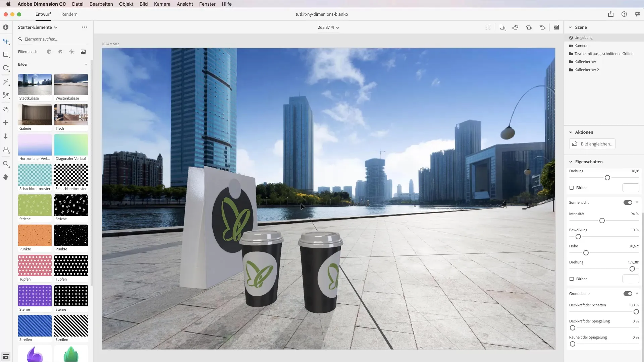Open the Bearbeiten menu
Screen dimensions: 644x362
pos(101,4)
